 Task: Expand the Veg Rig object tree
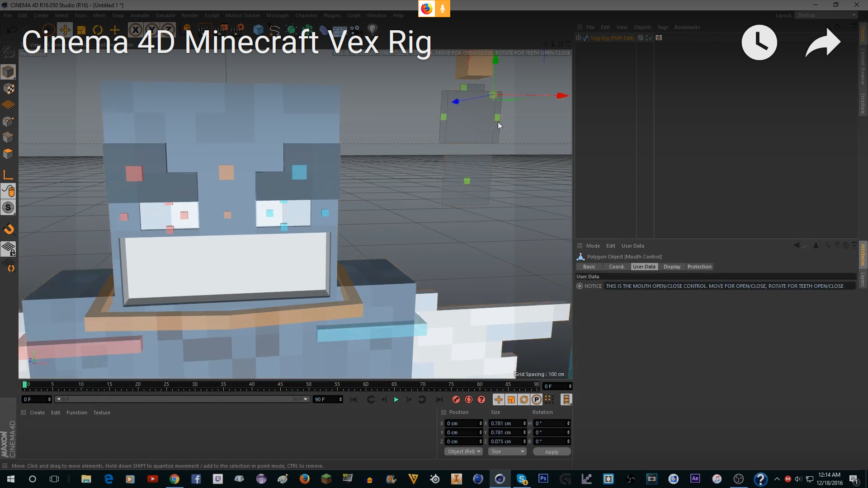(579, 38)
